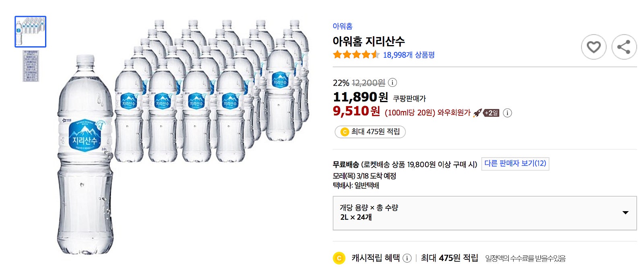View the 18,998개 상품평 reviews
644x267 pixels.
tap(409, 55)
